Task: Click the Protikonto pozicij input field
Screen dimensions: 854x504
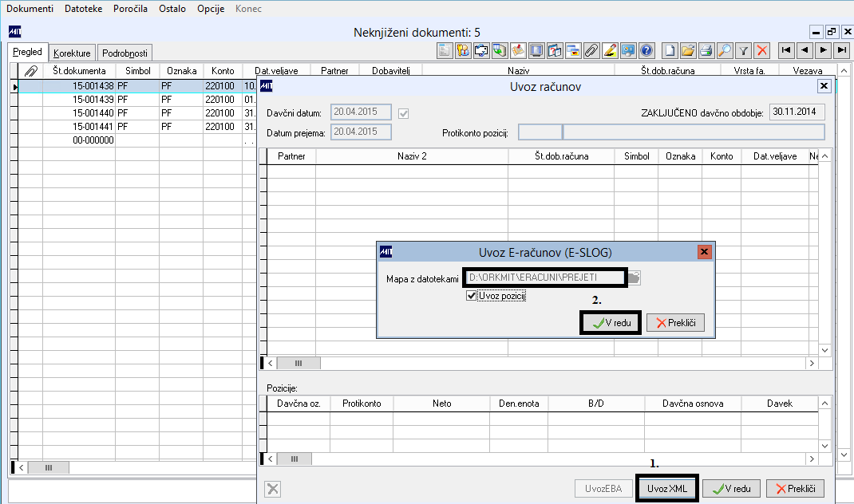Action: pyautogui.click(x=540, y=132)
